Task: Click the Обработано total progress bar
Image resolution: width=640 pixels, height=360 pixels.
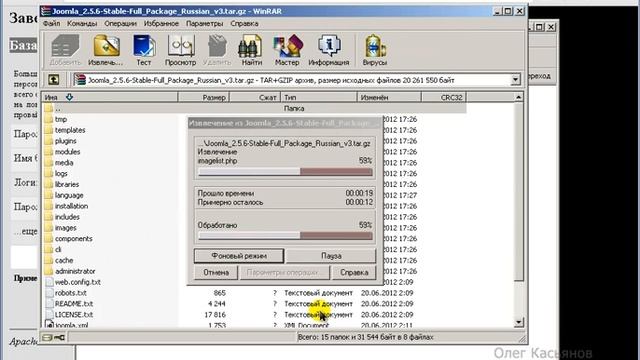Action: pos(285,236)
